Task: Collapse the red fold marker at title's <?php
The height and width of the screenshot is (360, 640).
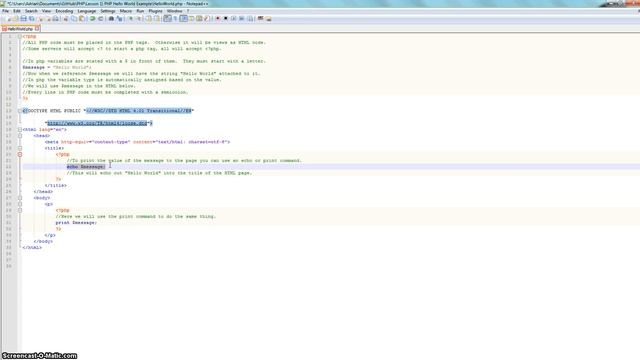Action: pyautogui.click(x=20, y=154)
